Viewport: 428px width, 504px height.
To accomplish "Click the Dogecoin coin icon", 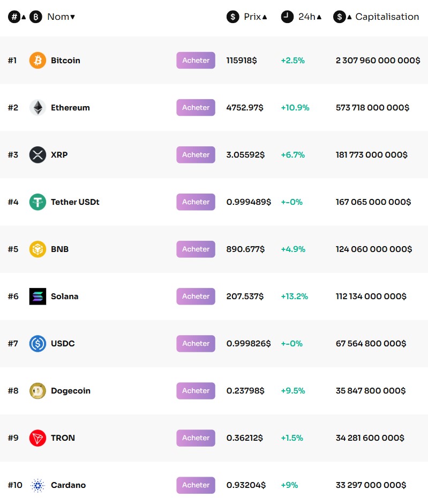I will coord(37,391).
